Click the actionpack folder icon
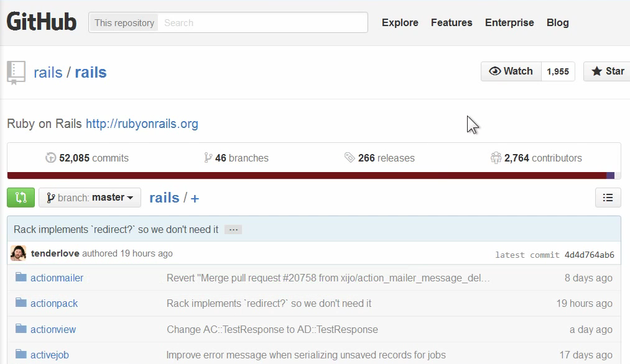 click(x=21, y=303)
